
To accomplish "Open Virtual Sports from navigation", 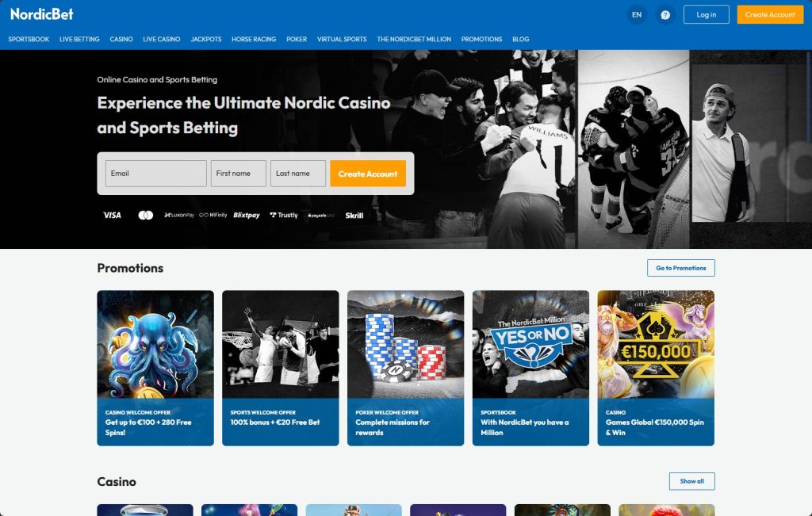I will coord(342,40).
